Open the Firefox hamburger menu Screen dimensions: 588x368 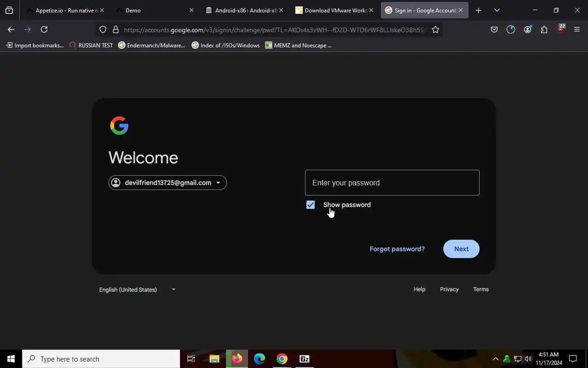point(577,29)
